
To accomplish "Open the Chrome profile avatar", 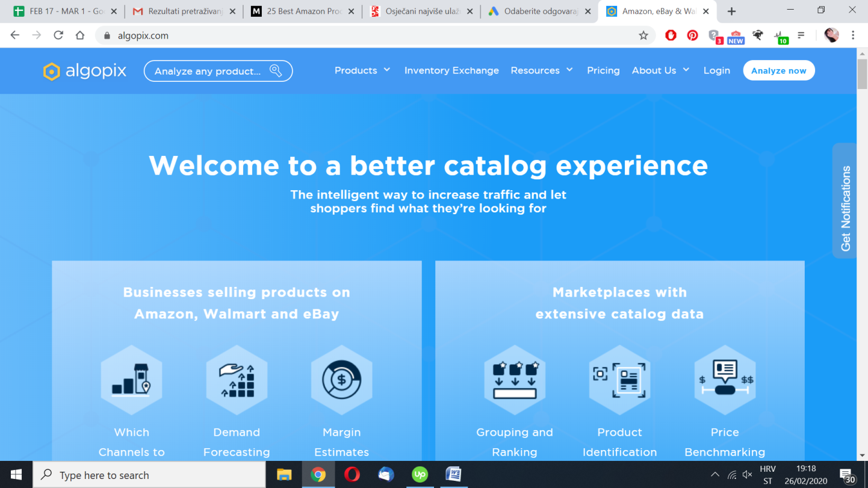I will [831, 36].
